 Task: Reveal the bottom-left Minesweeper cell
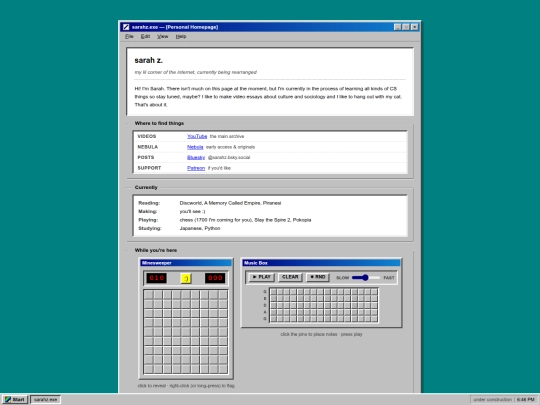coord(148,369)
